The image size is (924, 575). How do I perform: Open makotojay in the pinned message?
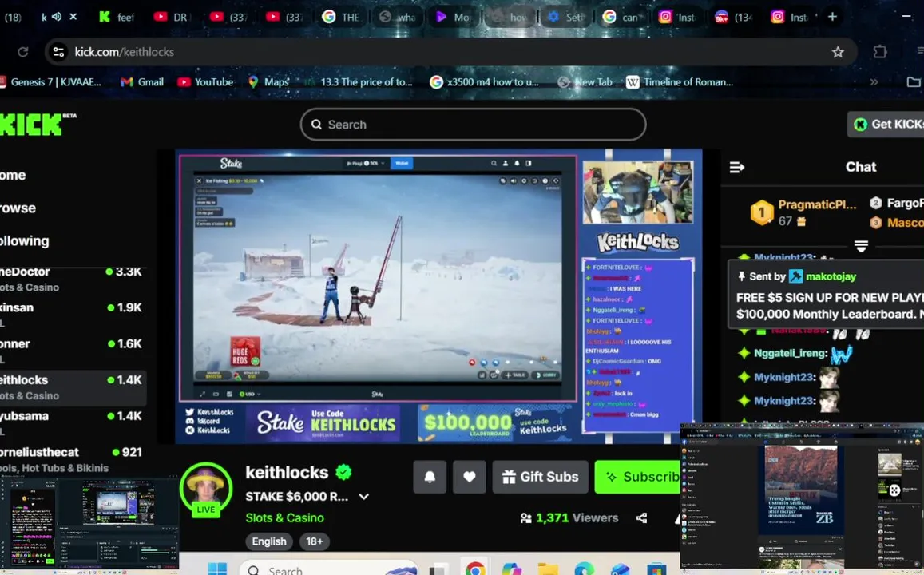click(831, 276)
